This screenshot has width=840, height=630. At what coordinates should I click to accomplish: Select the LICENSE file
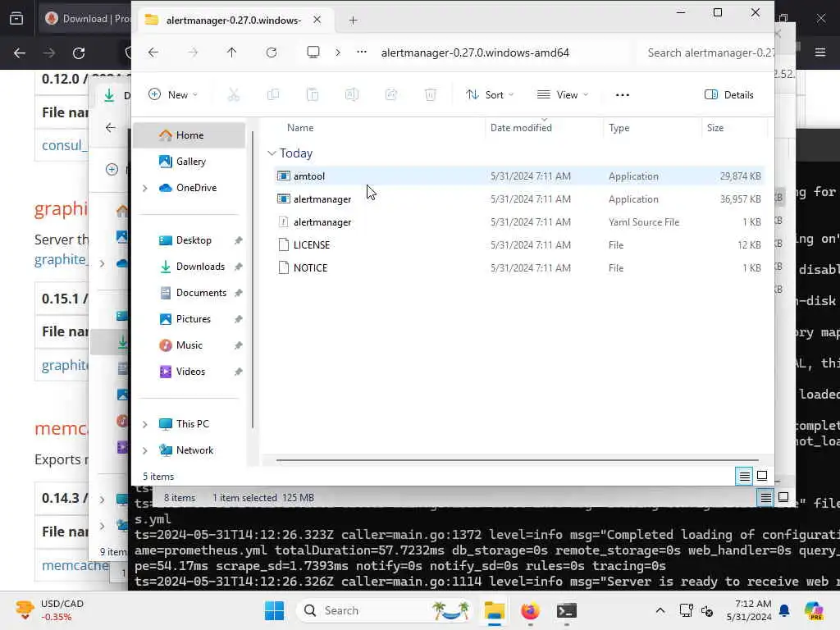pos(518,244)
